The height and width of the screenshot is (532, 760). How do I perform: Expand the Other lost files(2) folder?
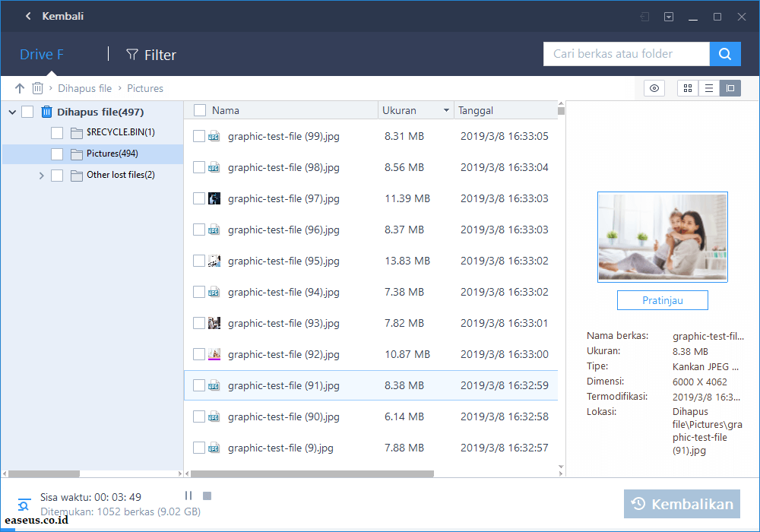coord(42,176)
